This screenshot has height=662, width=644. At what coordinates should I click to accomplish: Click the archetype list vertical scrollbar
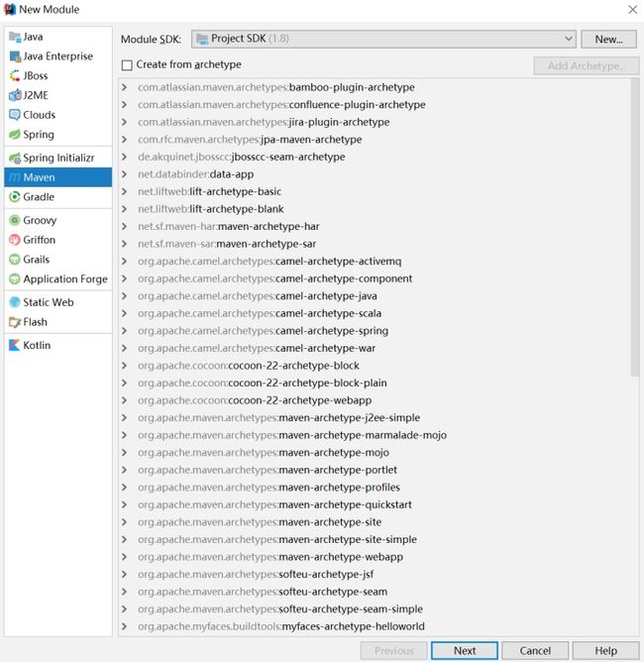[635, 227]
